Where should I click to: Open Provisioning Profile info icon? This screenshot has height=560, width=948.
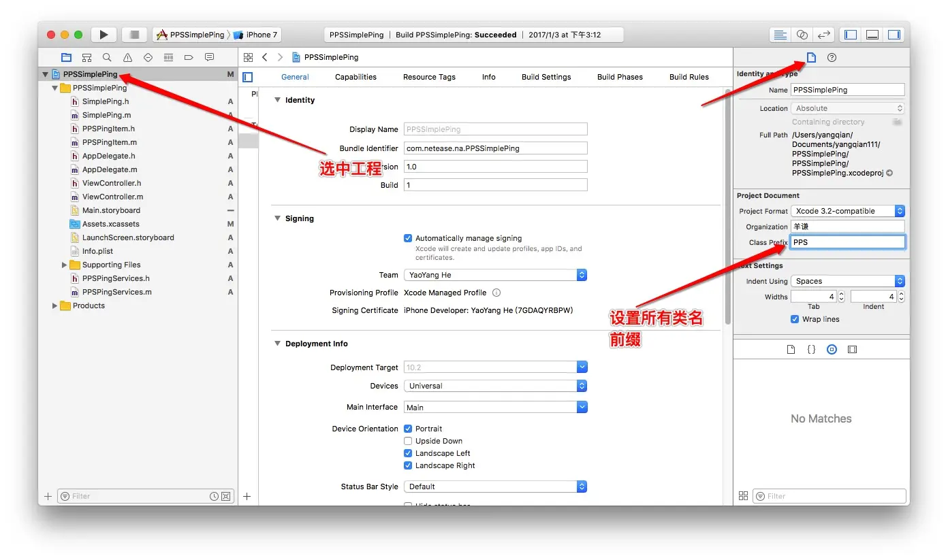pos(496,293)
